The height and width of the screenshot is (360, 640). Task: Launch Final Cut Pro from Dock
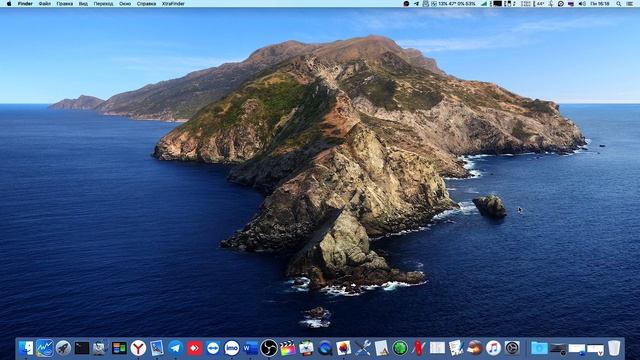(288, 348)
